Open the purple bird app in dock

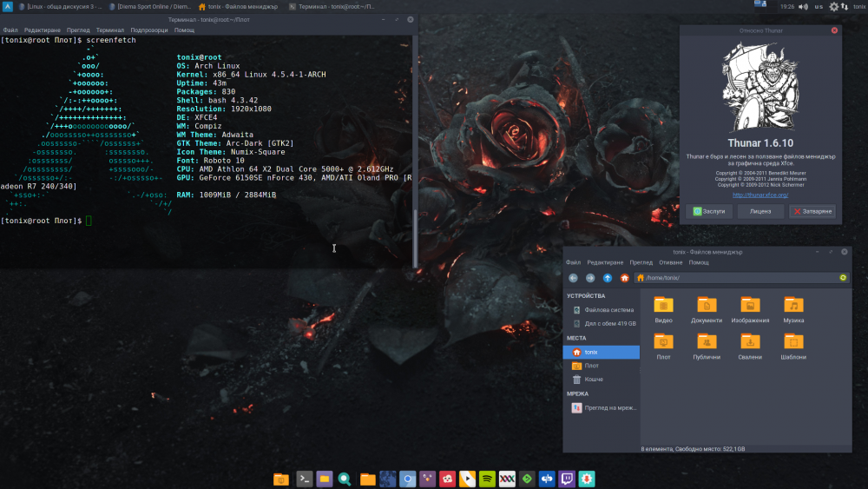point(427,479)
